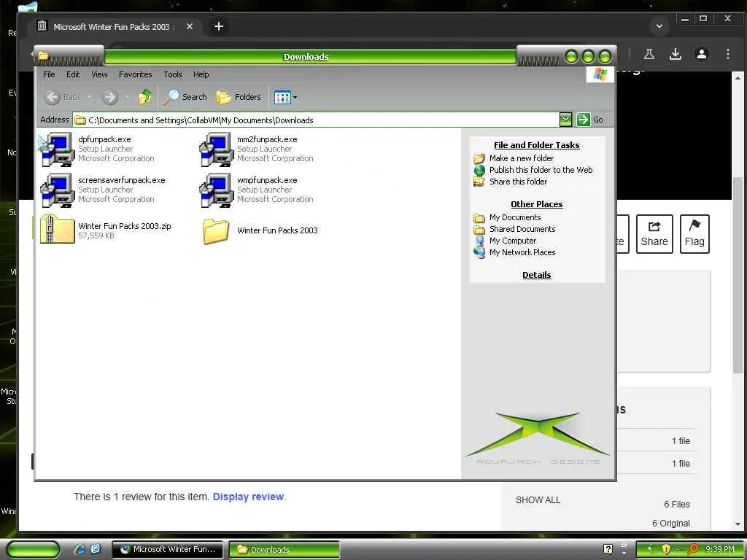Select the Winter Fun Packs 2003 folder icon
The height and width of the screenshot is (560, 747).
(216, 231)
